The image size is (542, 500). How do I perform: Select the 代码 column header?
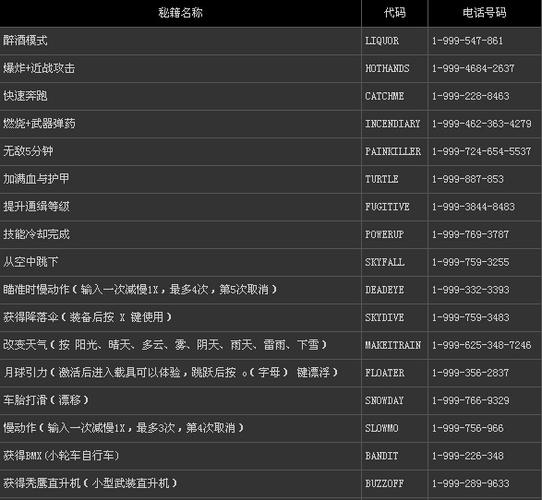click(x=395, y=13)
